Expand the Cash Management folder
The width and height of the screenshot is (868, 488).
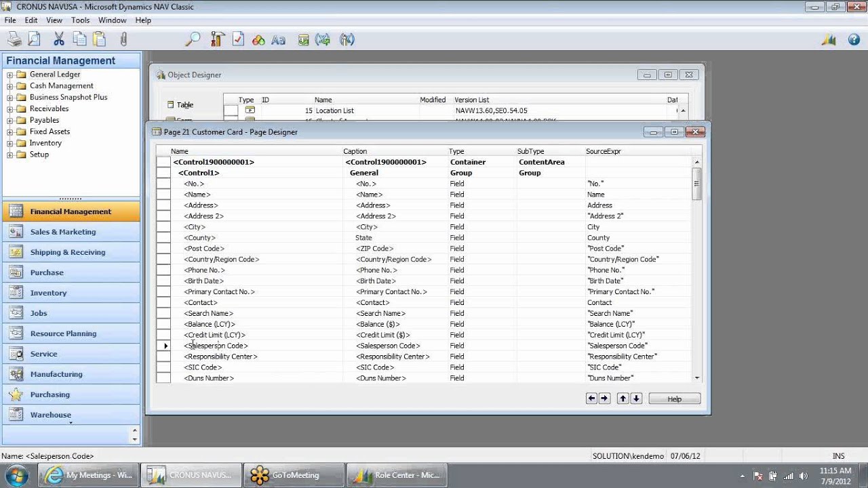(x=10, y=86)
